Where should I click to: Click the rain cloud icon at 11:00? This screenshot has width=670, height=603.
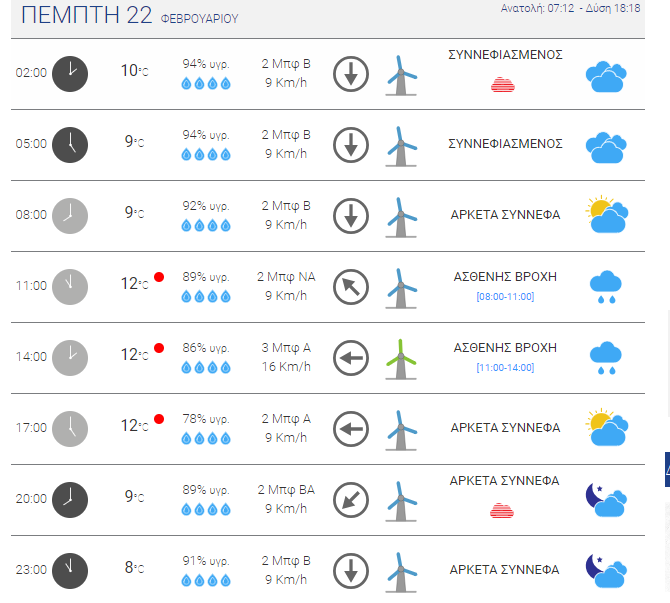pyautogui.click(x=605, y=287)
